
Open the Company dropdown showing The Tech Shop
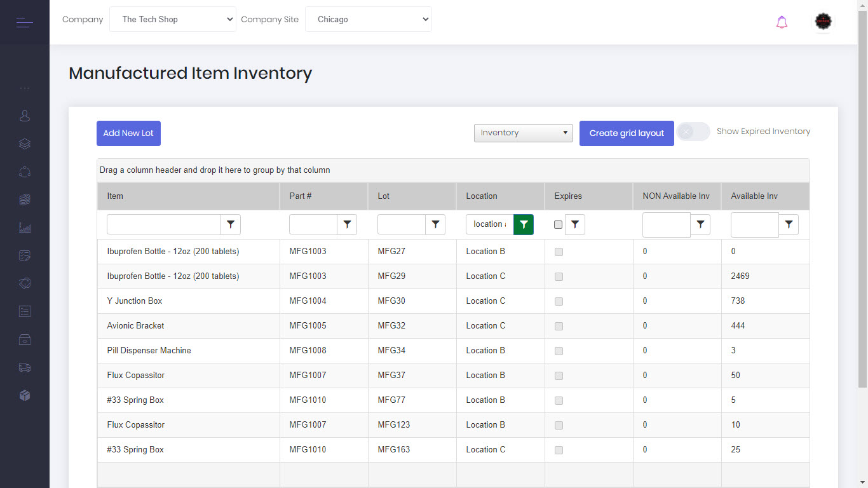click(x=173, y=19)
